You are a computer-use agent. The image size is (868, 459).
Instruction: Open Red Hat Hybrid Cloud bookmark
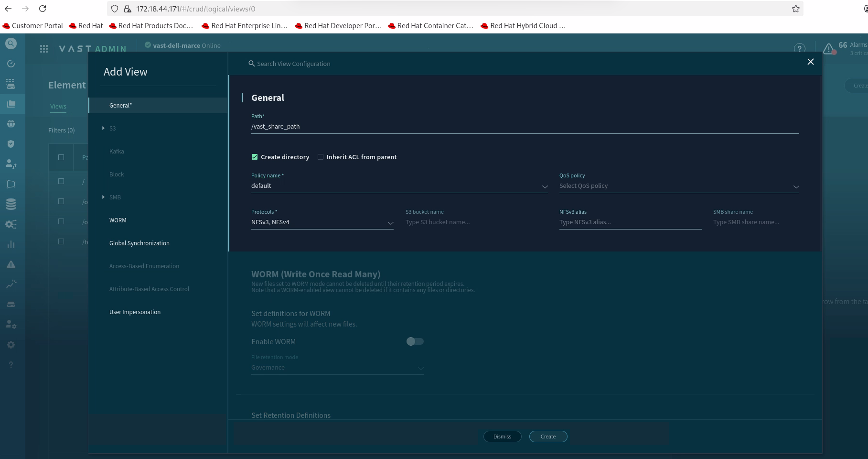tap(523, 26)
